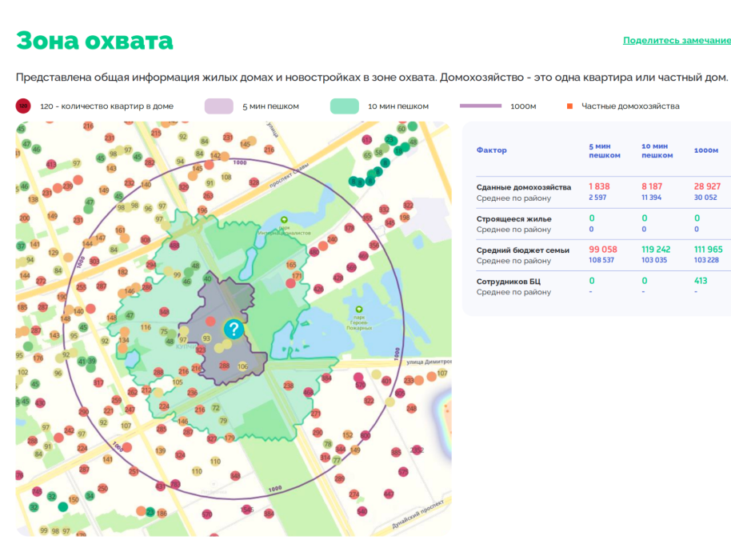Click the green 10 мин пешком legend swatch
This screenshot has height=560, width=731.
tap(344, 106)
